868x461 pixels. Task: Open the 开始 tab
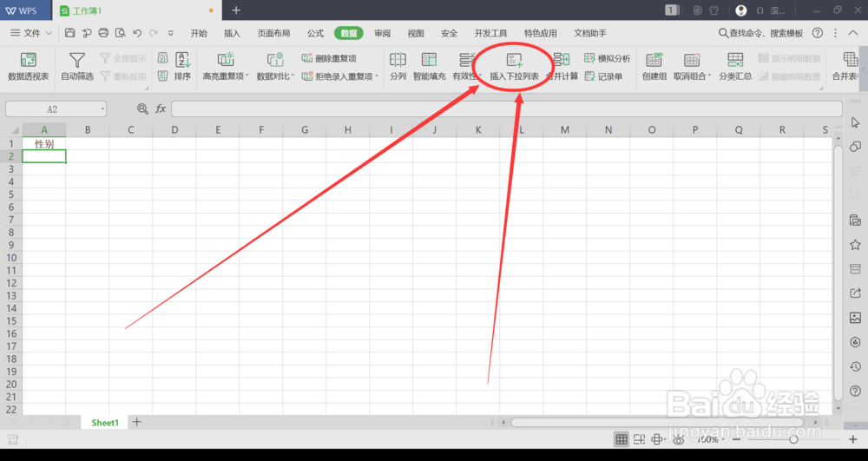199,33
